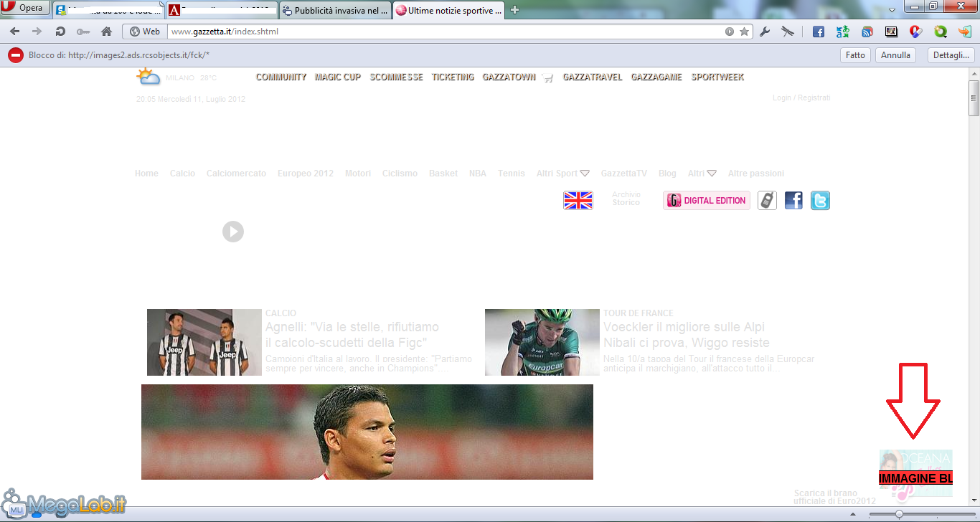Bookmark page with the star icon
The width and height of the screenshot is (980, 522).
745,32
